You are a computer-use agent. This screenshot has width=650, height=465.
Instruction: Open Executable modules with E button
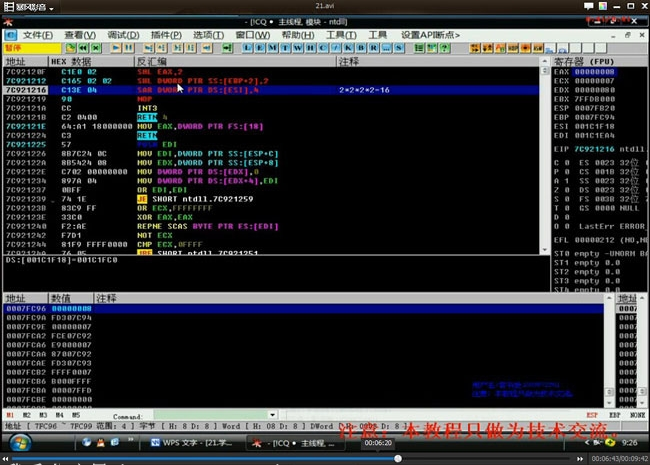click(260, 48)
